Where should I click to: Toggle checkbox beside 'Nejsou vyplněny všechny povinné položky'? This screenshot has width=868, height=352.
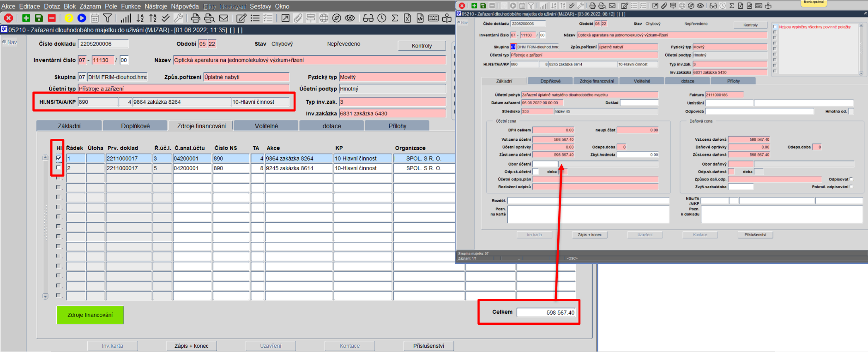(775, 27)
